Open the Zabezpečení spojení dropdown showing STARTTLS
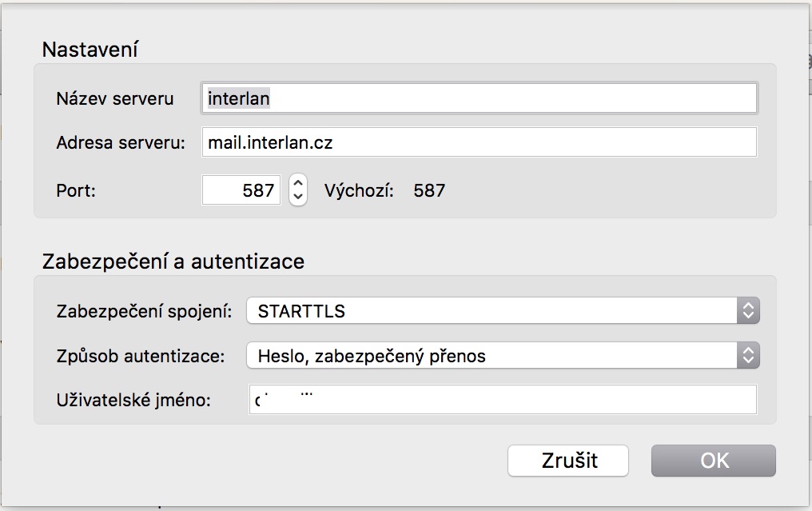 click(x=503, y=310)
